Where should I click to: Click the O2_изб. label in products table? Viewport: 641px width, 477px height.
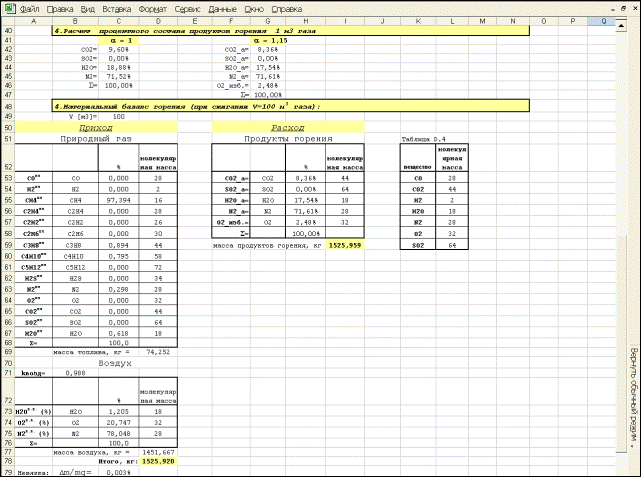coord(231,222)
